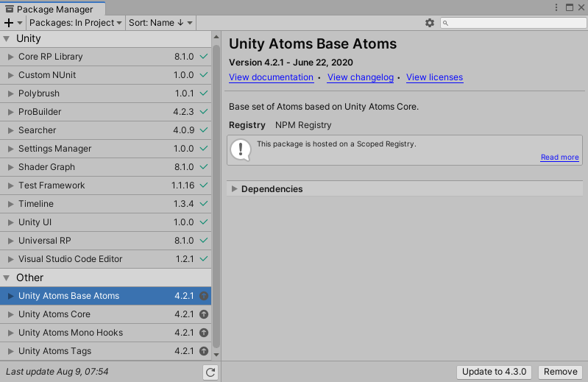Select the Shader Graph package row
Viewport: 588px width, 382px height.
pyautogui.click(x=106, y=167)
